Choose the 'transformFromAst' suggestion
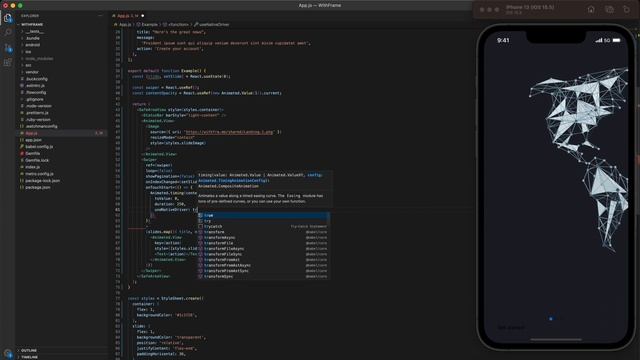This screenshot has height=360, width=640. pyautogui.click(x=262, y=260)
